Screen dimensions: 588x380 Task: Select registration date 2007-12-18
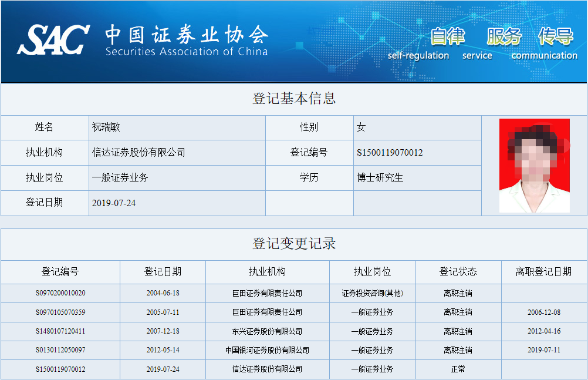coord(163,331)
